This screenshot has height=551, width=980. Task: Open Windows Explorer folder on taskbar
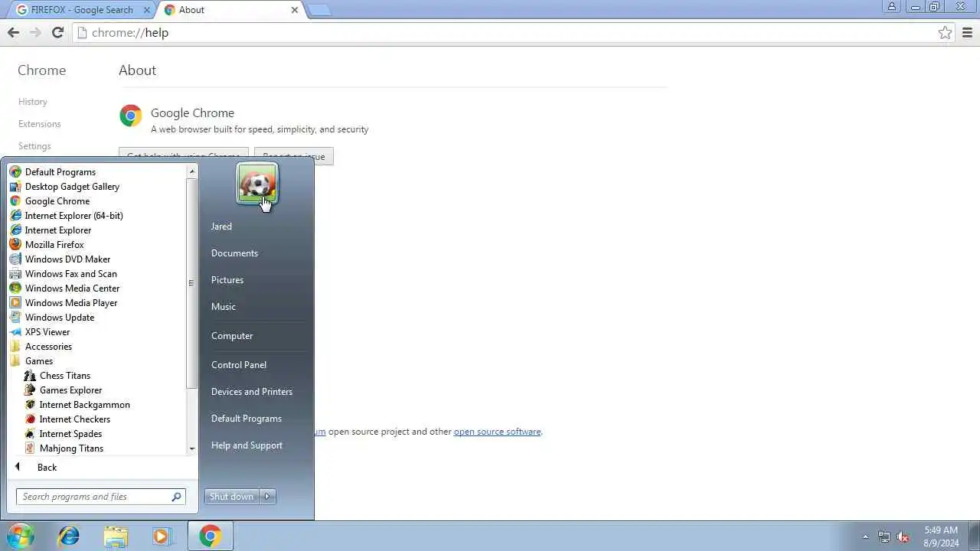[116, 536]
